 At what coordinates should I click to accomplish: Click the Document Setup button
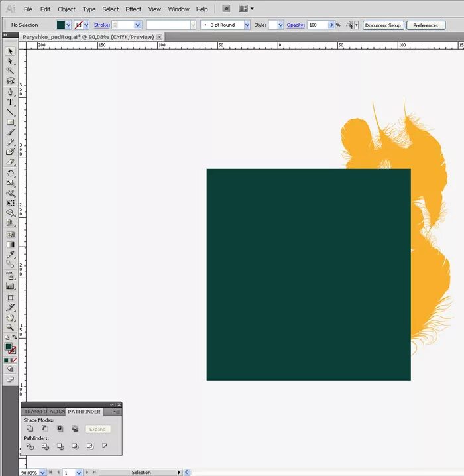coord(383,25)
